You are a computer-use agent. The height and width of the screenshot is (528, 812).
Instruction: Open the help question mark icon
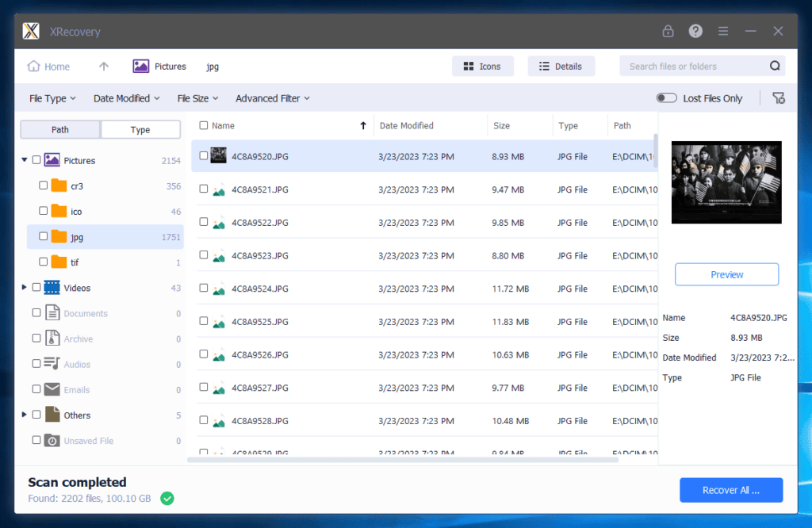[695, 32]
